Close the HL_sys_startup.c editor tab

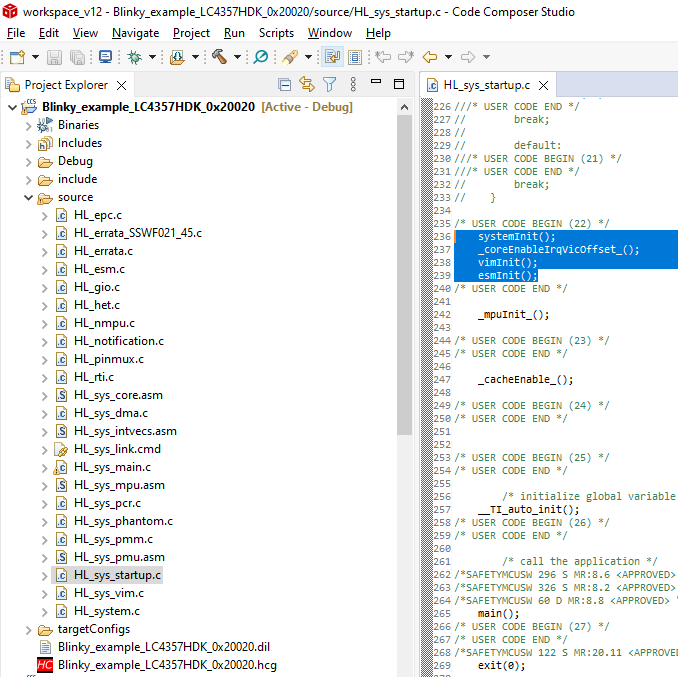click(x=544, y=86)
